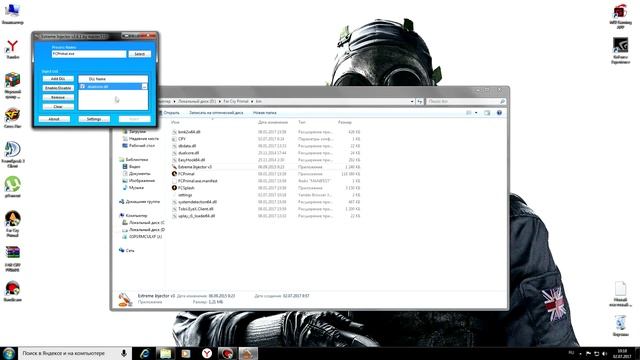Image resolution: width=640 pixels, height=360 pixels.
Task: Select file systemdetection64.dll
Action: (197, 202)
